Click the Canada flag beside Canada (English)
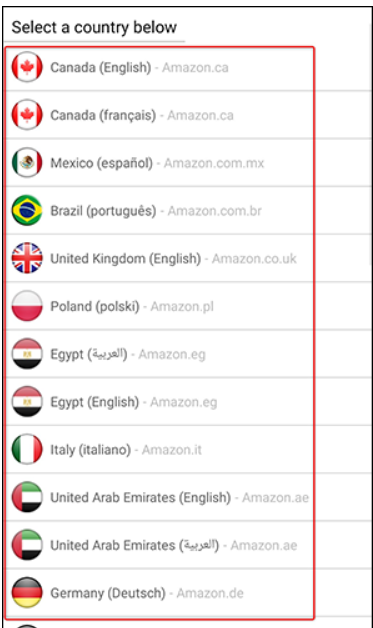 click(x=27, y=67)
